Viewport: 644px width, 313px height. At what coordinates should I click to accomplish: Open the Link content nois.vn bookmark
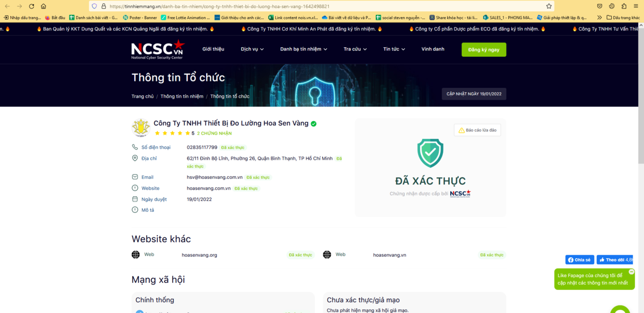(293, 17)
